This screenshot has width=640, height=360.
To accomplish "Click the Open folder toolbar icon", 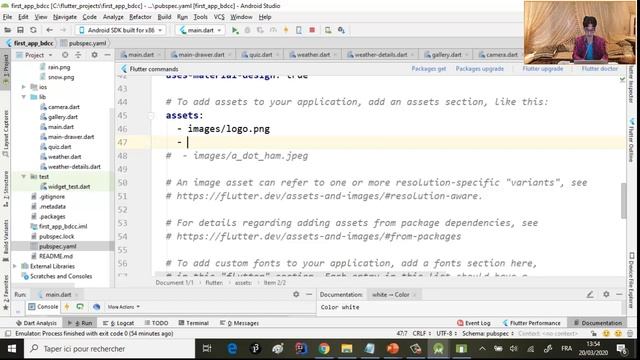I will coord(7,30).
